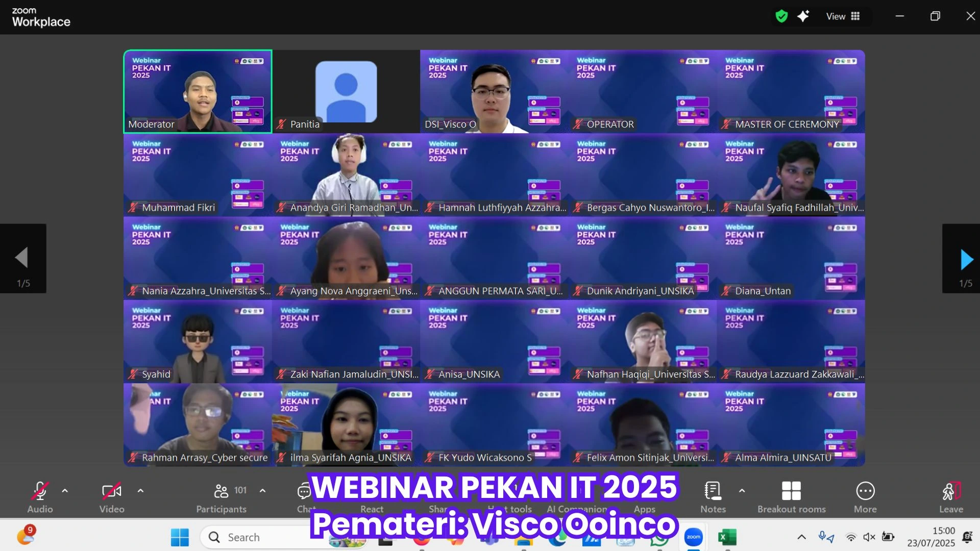Toggle system volume mute icon in tray
980x551 pixels.
click(869, 537)
